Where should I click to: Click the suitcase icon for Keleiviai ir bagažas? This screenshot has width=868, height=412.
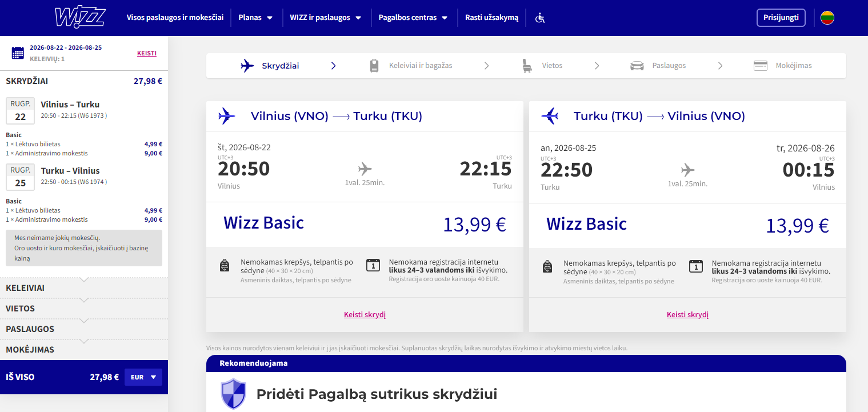click(374, 66)
